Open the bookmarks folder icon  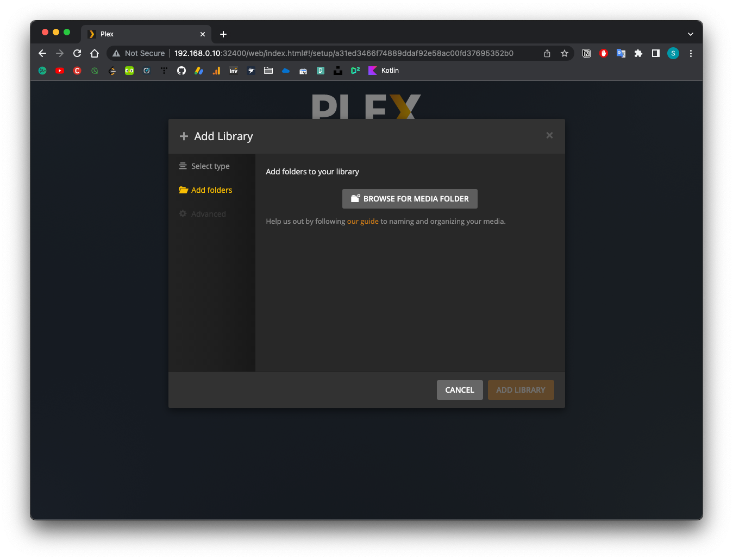(268, 71)
